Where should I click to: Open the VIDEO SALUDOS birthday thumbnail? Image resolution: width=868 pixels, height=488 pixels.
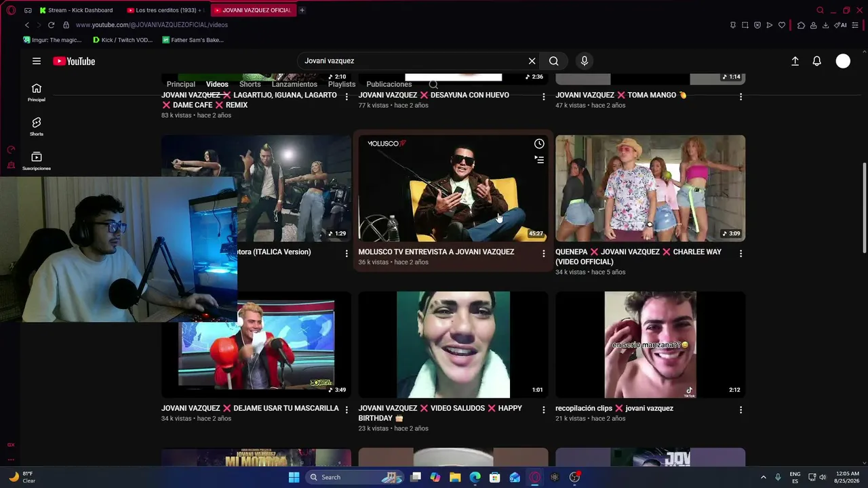coord(453,345)
